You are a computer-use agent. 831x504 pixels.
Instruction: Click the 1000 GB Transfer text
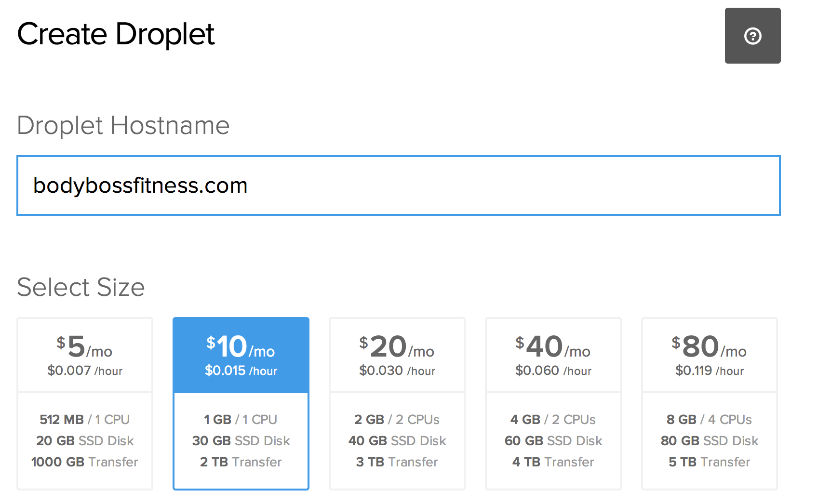point(85,462)
